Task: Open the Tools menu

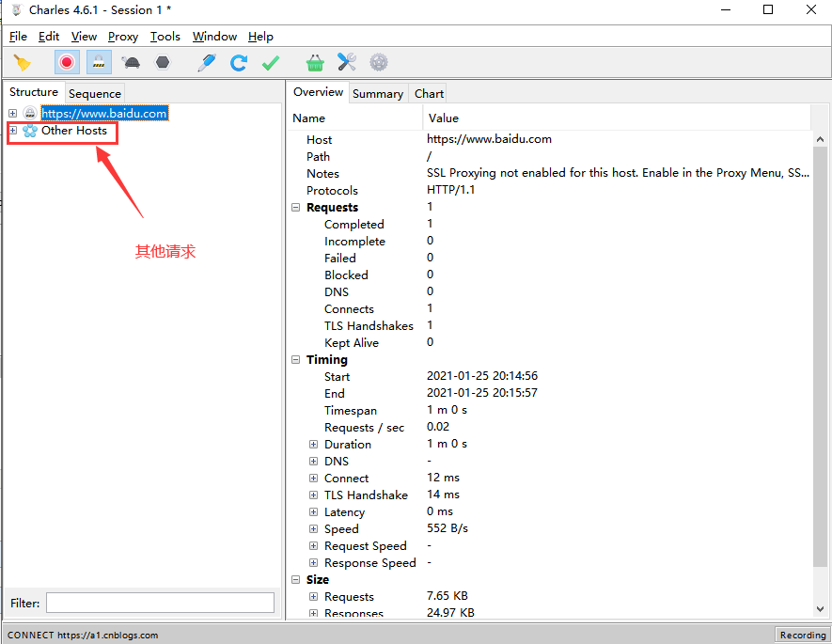Action: click(x=165, y=37)
